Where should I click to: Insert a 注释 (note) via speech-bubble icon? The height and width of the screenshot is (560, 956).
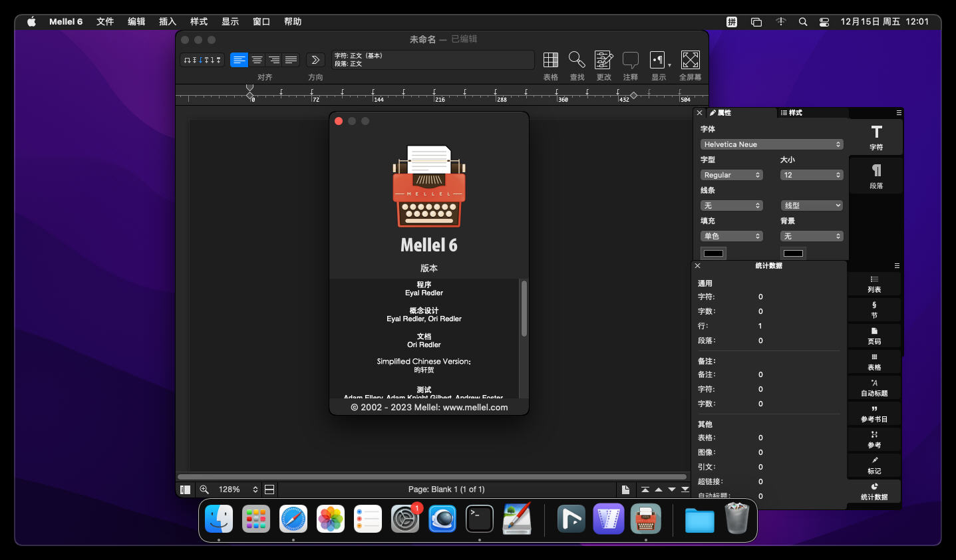pos(630,61)
